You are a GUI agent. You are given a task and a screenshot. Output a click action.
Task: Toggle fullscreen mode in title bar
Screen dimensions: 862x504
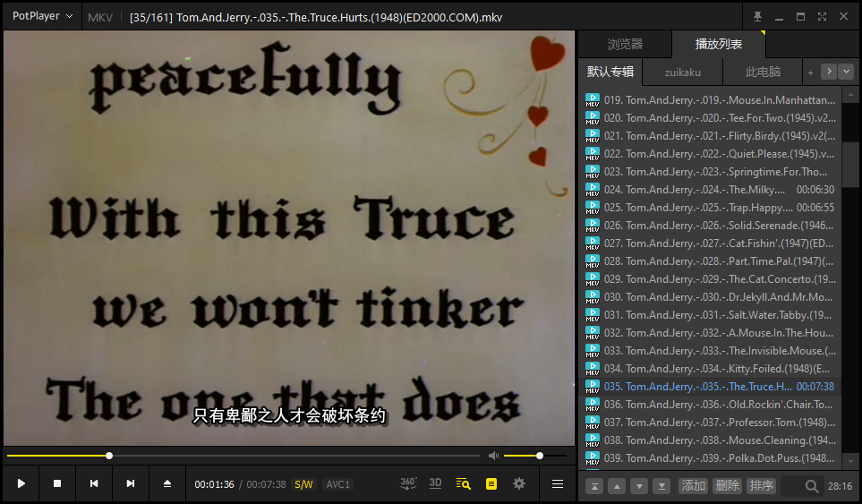tap(822, 16)
